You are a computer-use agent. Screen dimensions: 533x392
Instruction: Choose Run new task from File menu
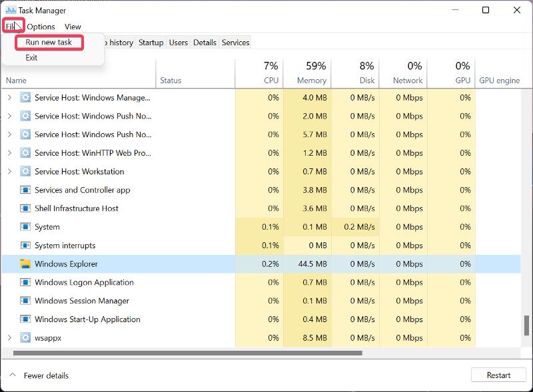pyautogui.click(x=49, y=42)
